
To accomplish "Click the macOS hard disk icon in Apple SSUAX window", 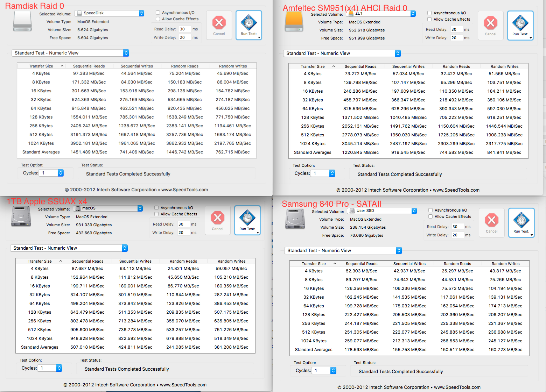I will point(21,216).
